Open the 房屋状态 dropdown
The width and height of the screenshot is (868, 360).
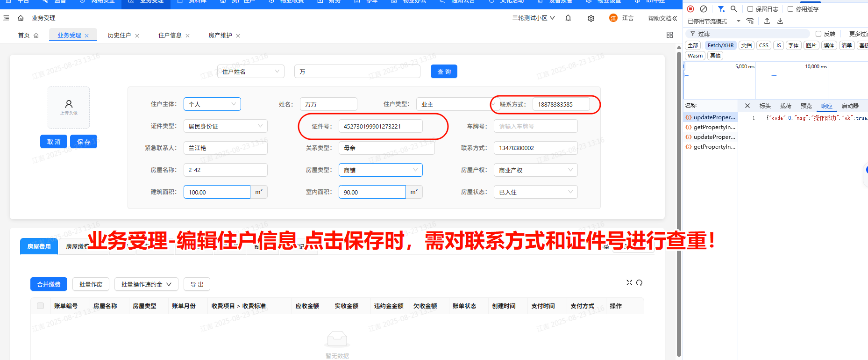[x=535, y=192]
